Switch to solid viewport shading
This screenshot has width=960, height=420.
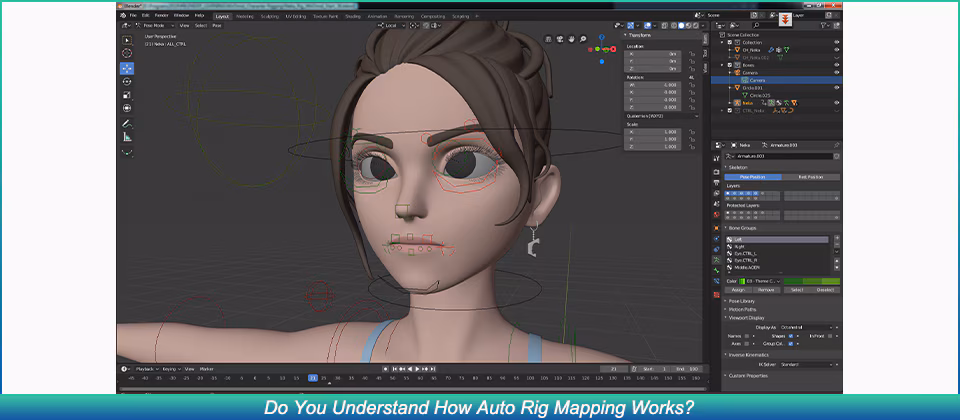[681, 26]
